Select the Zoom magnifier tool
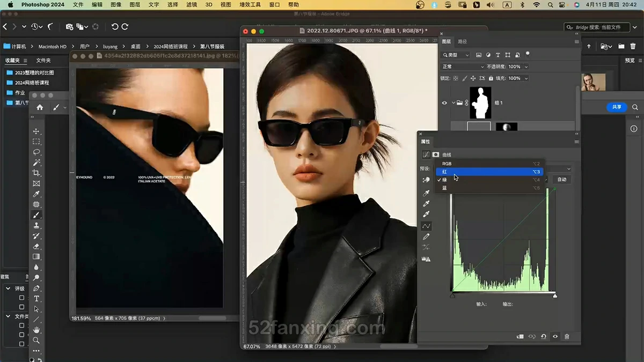Screen dimensions: 644x362 (x=36, y=341)
